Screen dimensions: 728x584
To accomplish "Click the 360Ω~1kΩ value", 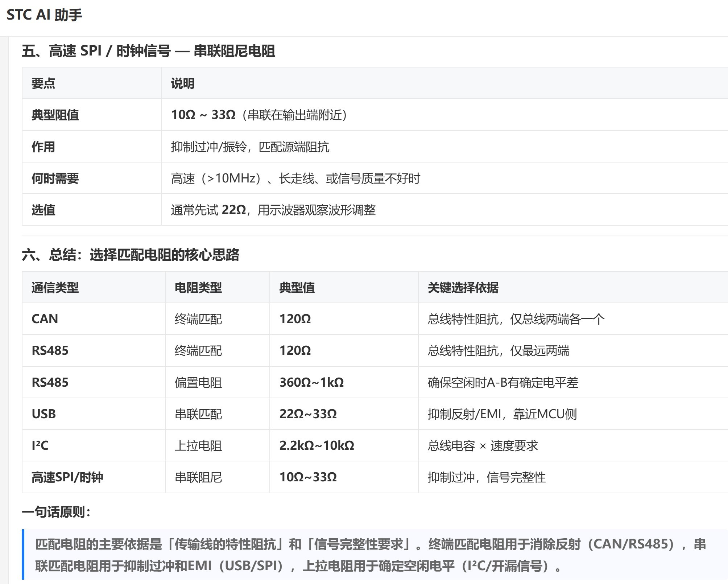I will point(312,382).
